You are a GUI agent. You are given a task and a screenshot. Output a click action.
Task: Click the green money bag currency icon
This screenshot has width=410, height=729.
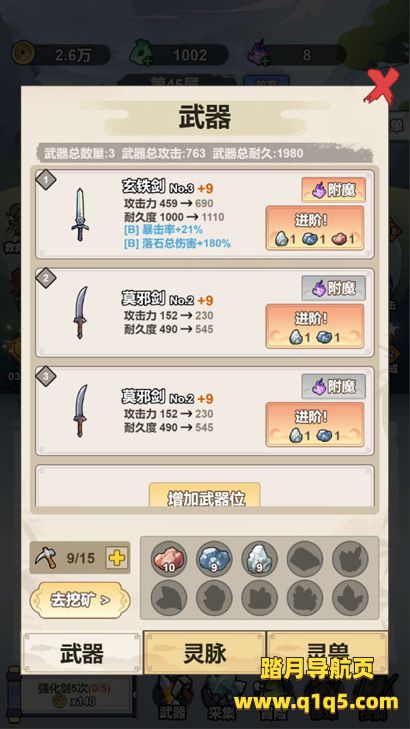141,54
